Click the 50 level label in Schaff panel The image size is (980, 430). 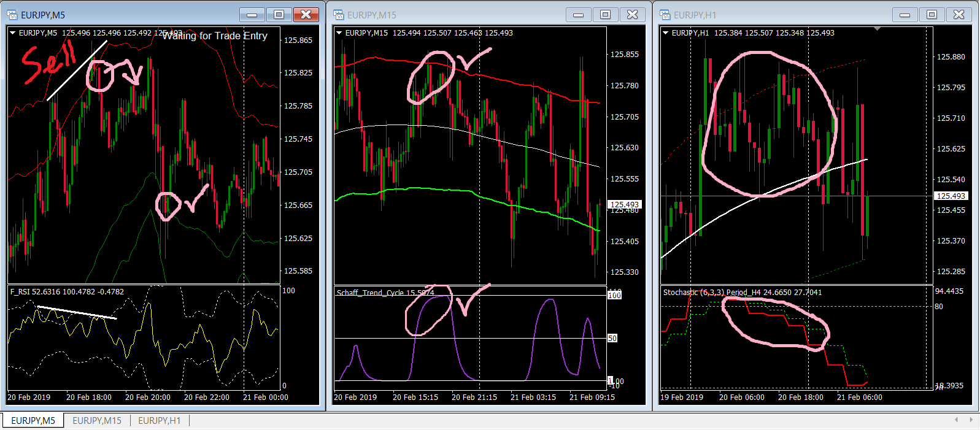click(x=612, y=338)
